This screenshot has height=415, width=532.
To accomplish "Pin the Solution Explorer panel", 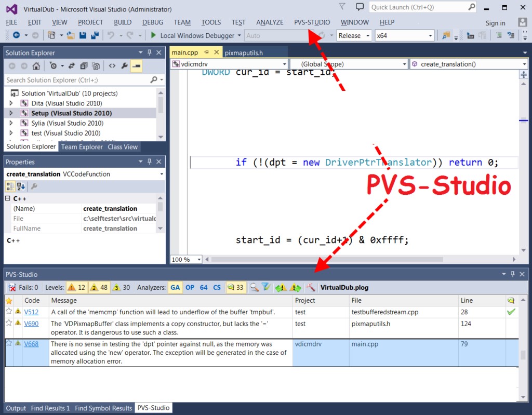I will [x=149, y=52].
